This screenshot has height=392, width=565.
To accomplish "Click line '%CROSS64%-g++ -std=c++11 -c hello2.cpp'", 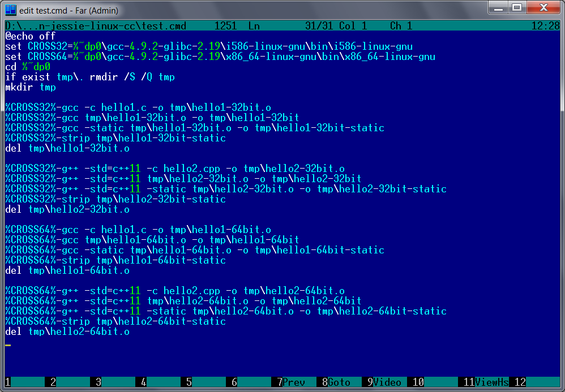I will 175,291.
